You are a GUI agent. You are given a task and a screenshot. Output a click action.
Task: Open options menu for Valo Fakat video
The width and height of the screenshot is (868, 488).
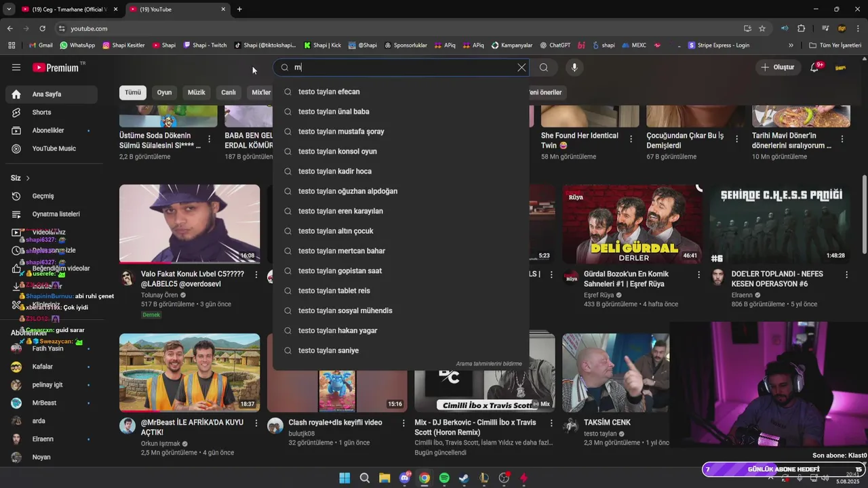[x=256, y=274]
